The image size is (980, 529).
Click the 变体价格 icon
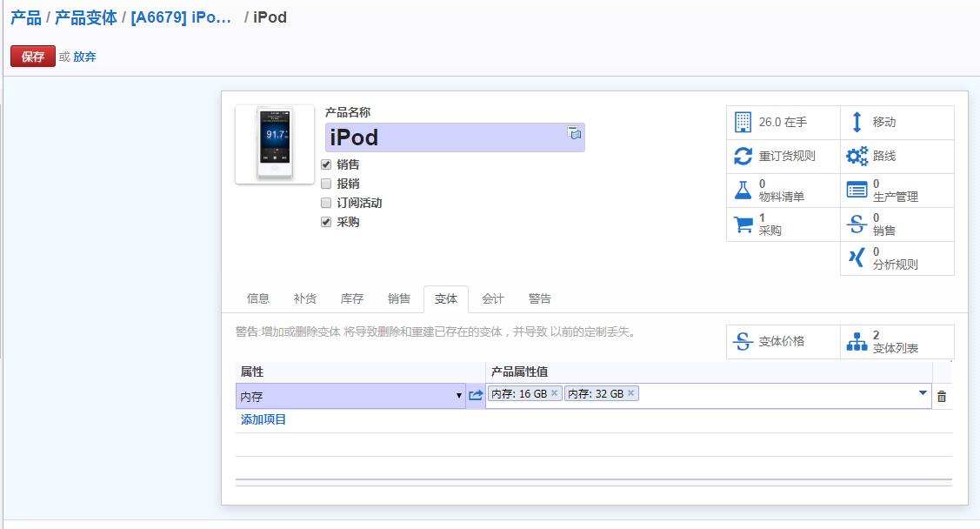click(743, 341)
